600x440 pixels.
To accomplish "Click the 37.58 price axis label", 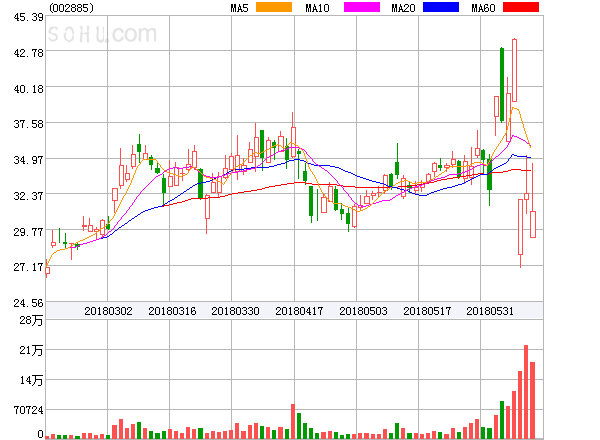I will pyautogui.click(x=28, y=124).
